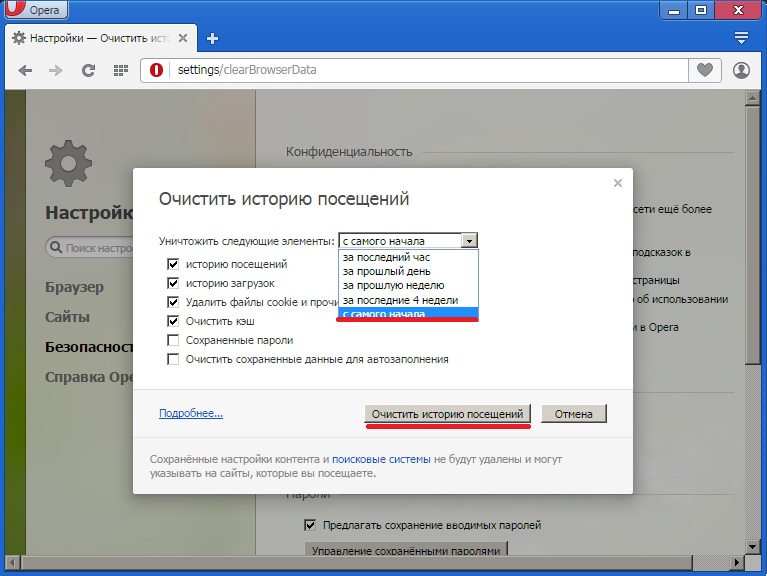Viewport: 767px width, 576px height.
Task: Click the 'Отмена' button
Action: point(574,414)
